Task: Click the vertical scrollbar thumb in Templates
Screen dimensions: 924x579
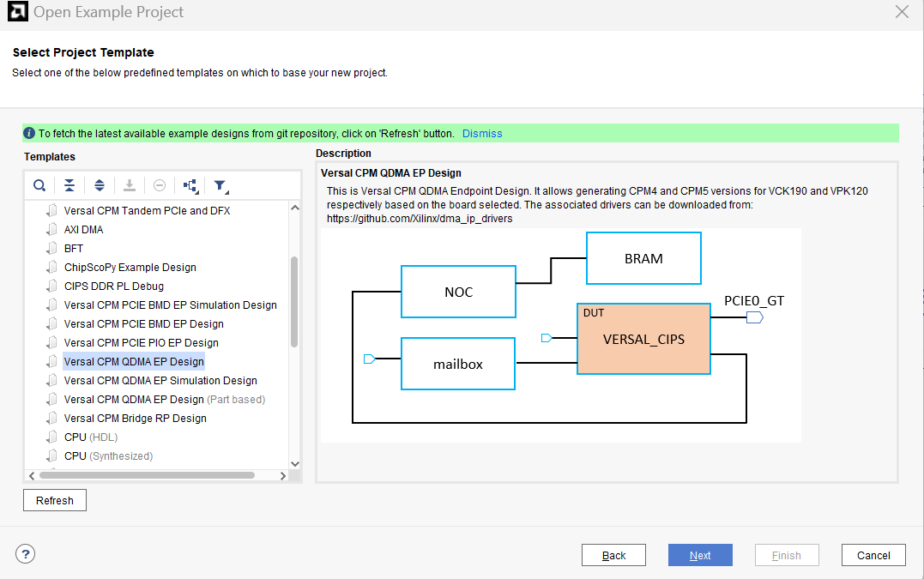Action: (x=294, y=302)
